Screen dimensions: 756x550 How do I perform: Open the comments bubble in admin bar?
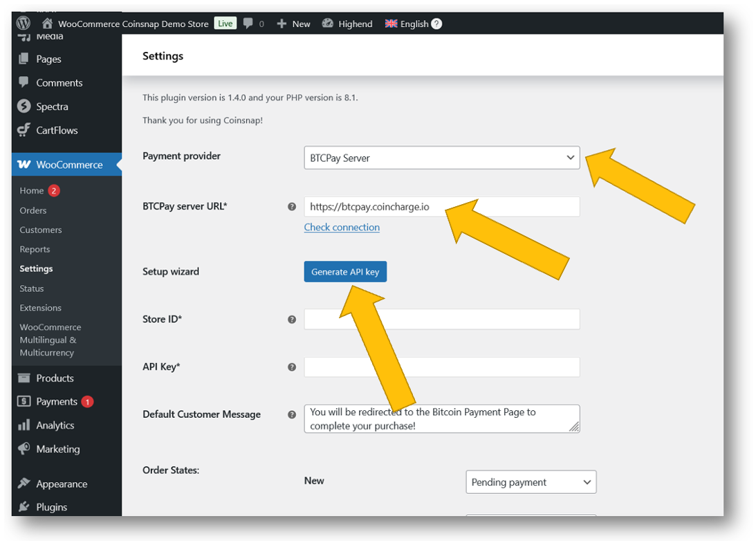(x=248, y=23)
